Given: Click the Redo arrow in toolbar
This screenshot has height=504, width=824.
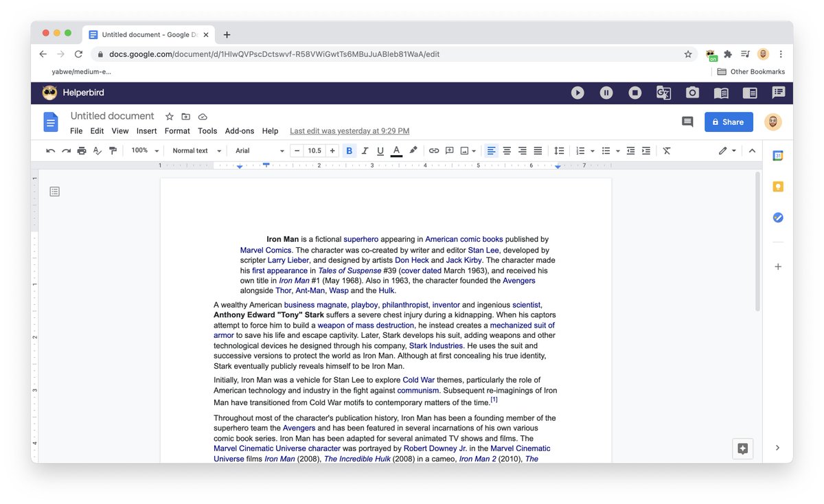Looking at the screenshot, I should [x=66, y=151].
